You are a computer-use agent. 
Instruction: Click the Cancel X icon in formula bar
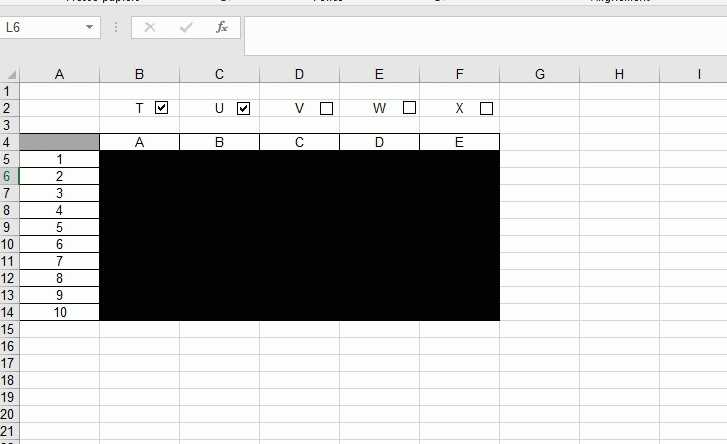coord(150,27)
